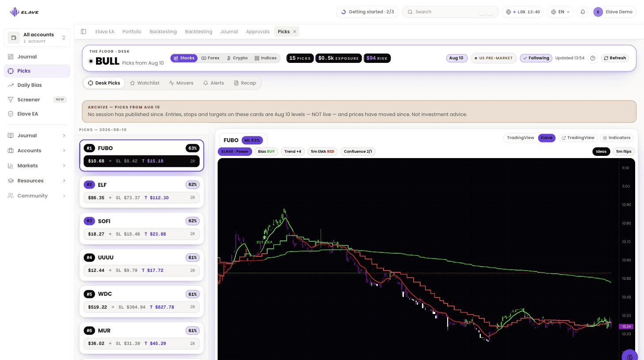
Task: Open the Getting started 2/3 checklist
Action: click(368, 12)
